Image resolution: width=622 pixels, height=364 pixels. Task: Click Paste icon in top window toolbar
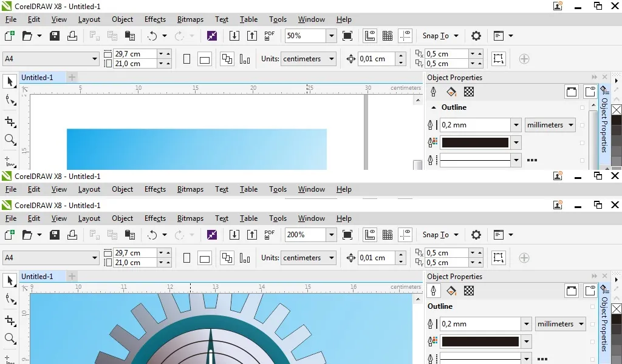(x=130, y=36)
